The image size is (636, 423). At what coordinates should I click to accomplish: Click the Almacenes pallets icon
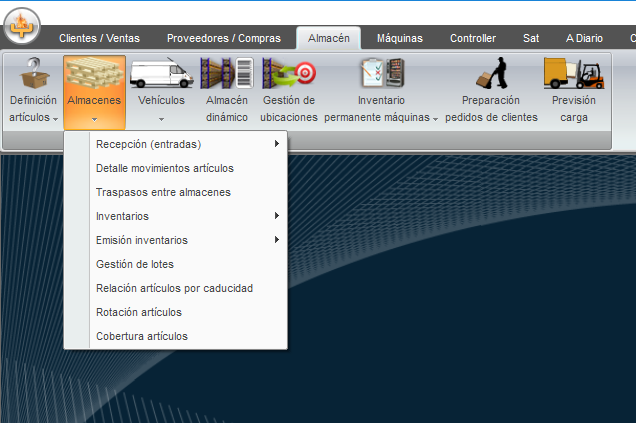click(x=95, y=73)
